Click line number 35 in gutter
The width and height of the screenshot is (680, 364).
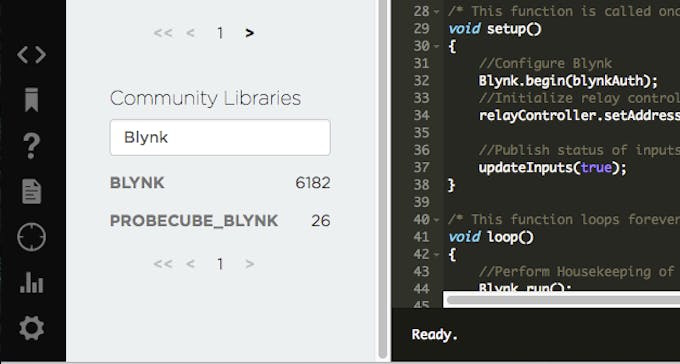(x=421, y=133)
